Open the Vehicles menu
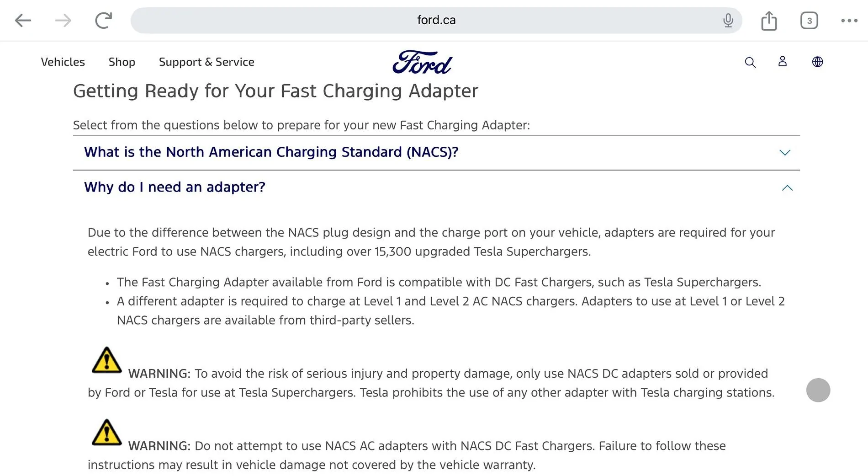This screenshot has width=868, height=476. [x=63, y=62]
